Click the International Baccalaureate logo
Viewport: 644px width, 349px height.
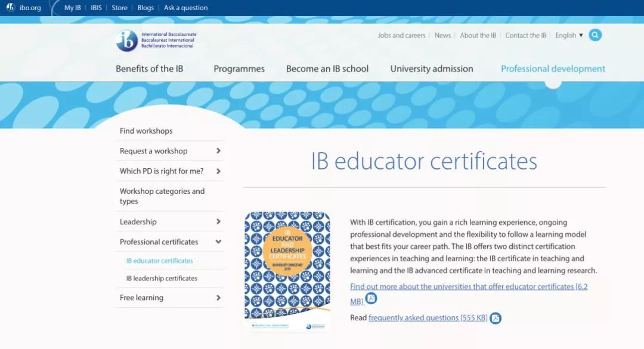(127, 41)
